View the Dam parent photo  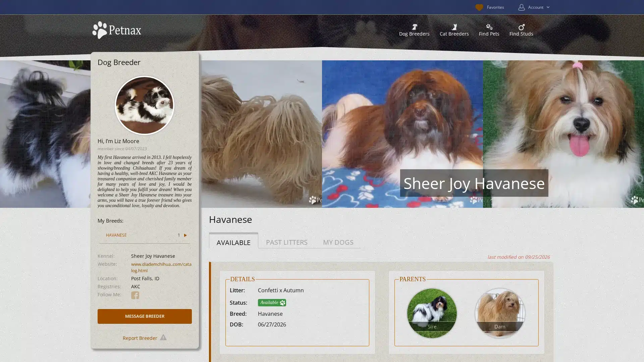[500, 313]
